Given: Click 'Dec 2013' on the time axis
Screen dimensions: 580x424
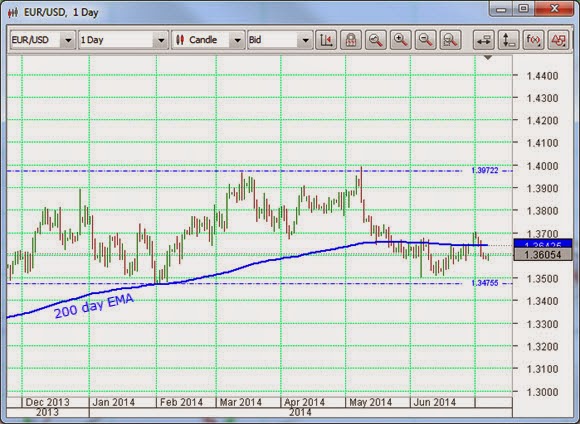Looking at the screenshot, I should (47, 402).
